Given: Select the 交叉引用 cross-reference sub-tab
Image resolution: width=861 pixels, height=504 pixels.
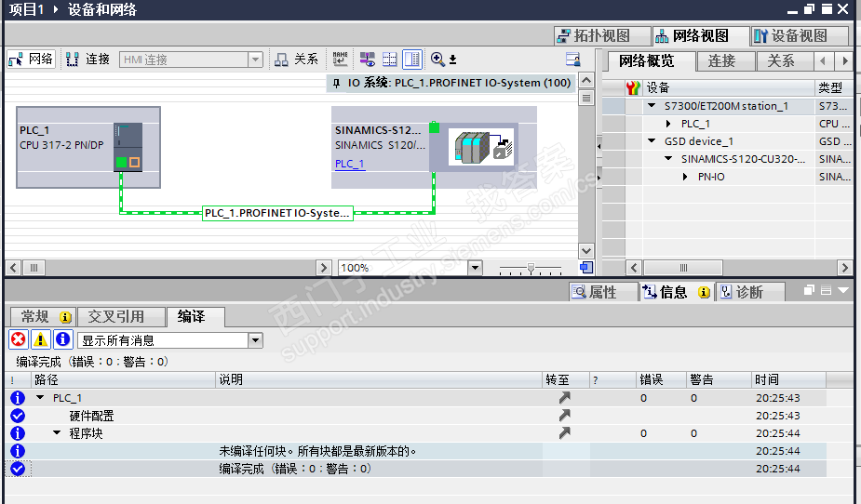Looking at the screenshot, I should point(121,316).
